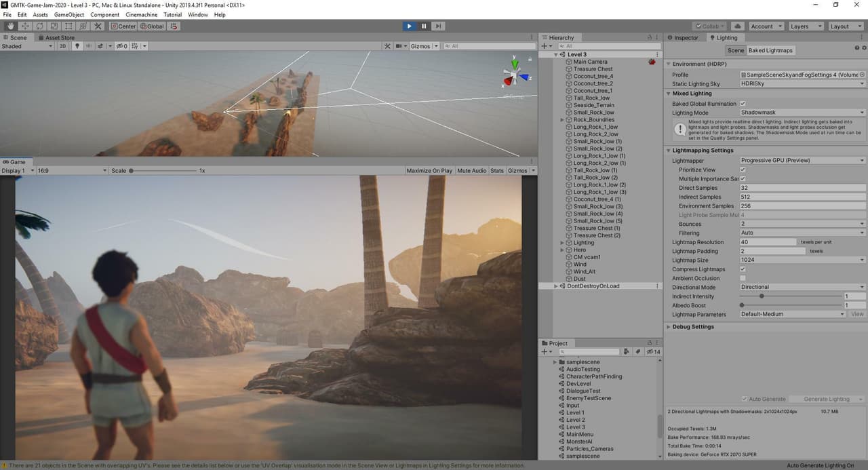Select the Move tool

click(25, 26)
